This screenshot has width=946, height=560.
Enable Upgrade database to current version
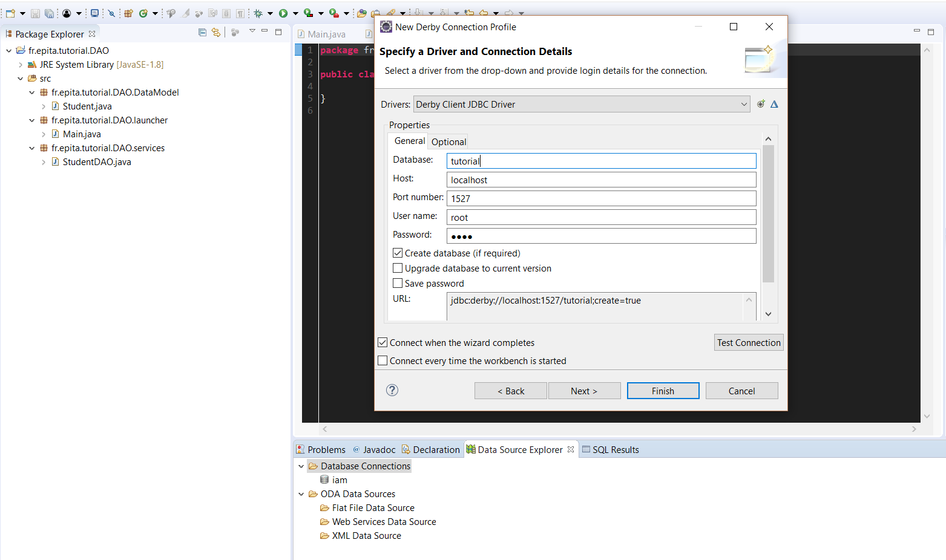[398, 268]
